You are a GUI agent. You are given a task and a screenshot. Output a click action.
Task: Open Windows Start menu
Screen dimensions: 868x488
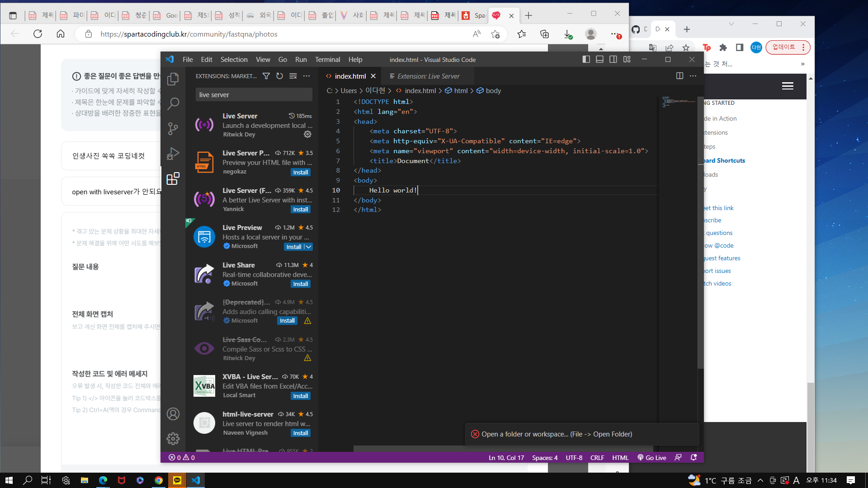(9, 480)
